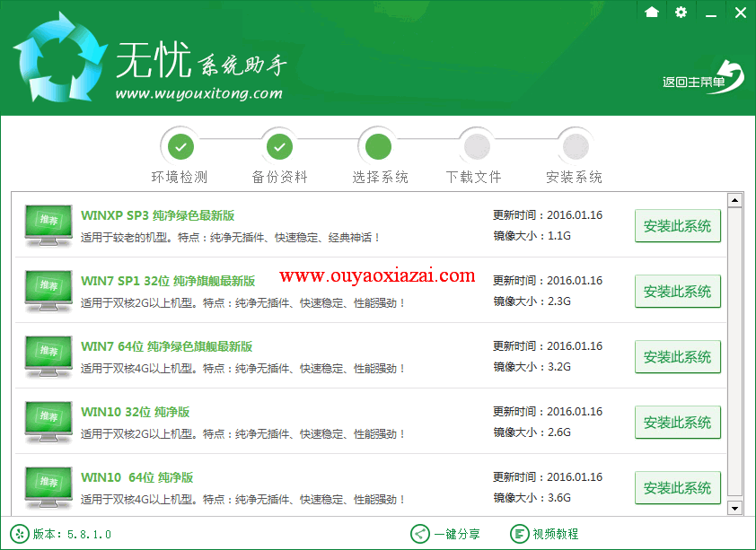Click monitor icon for WIN7 64位
The image size is (756, 550).
(x=48, y=356)
